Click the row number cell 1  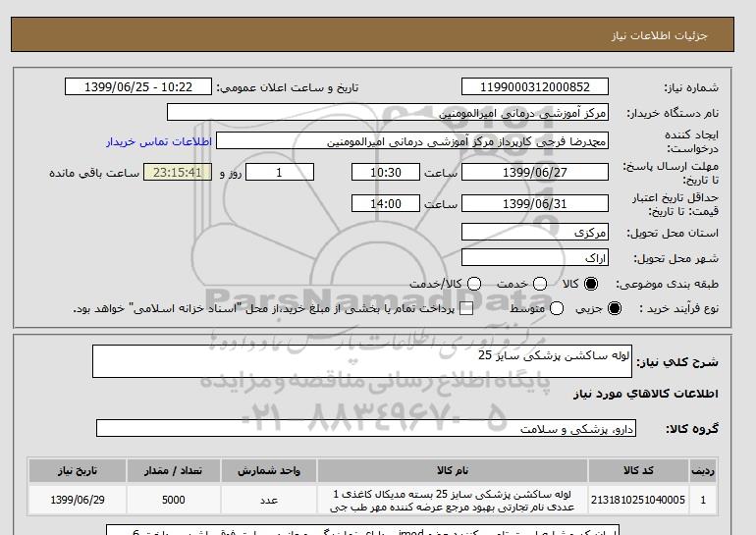[703, 500]
